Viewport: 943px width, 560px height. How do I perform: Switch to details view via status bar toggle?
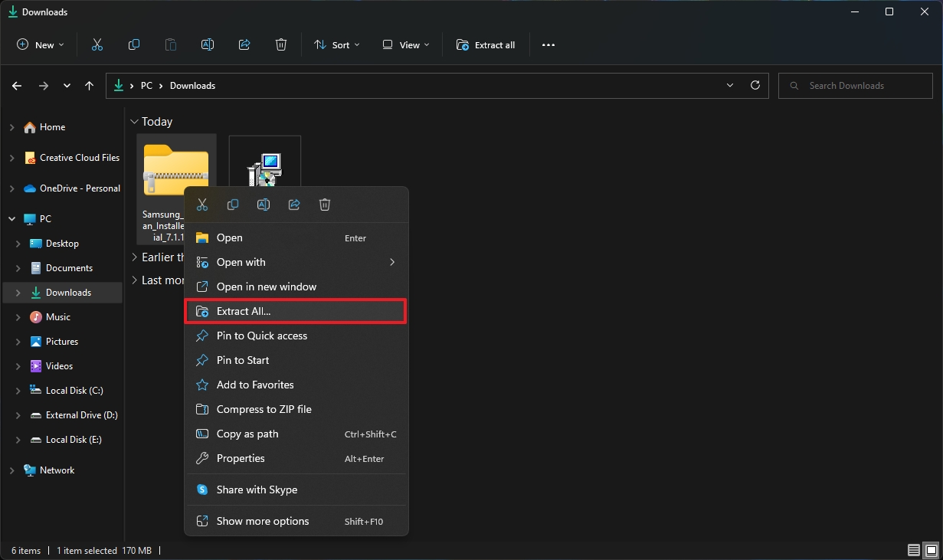point(913,550)
